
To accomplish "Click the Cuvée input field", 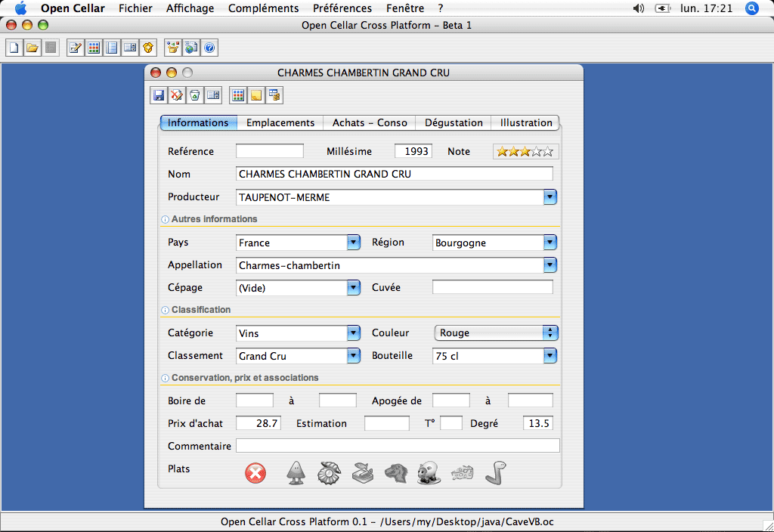I will (493, 287).
